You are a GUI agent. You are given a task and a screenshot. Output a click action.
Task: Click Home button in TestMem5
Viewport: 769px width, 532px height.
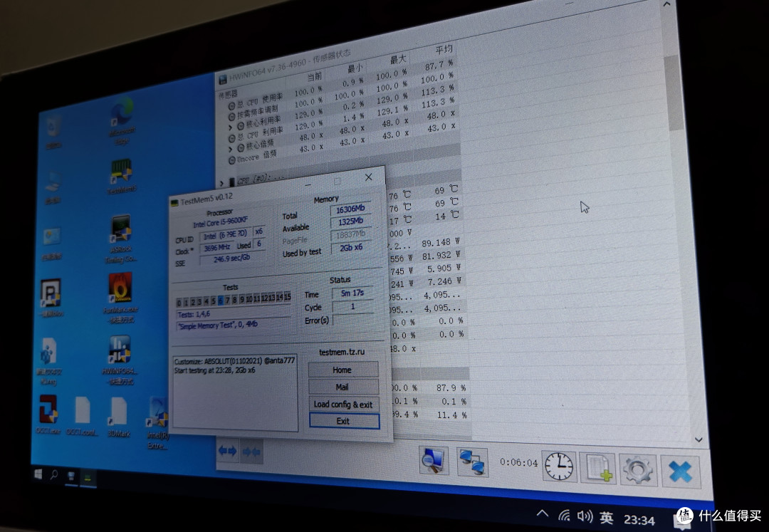click(x=342, y=370)
